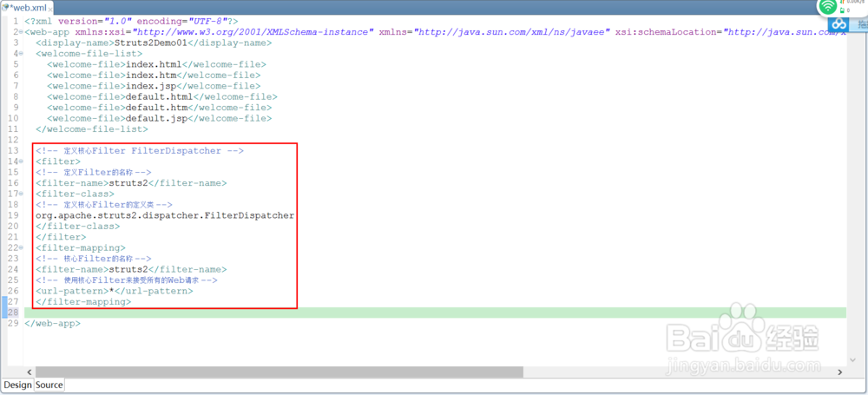Click the horizontal scrollbar right arrow

tap(840, 372)
